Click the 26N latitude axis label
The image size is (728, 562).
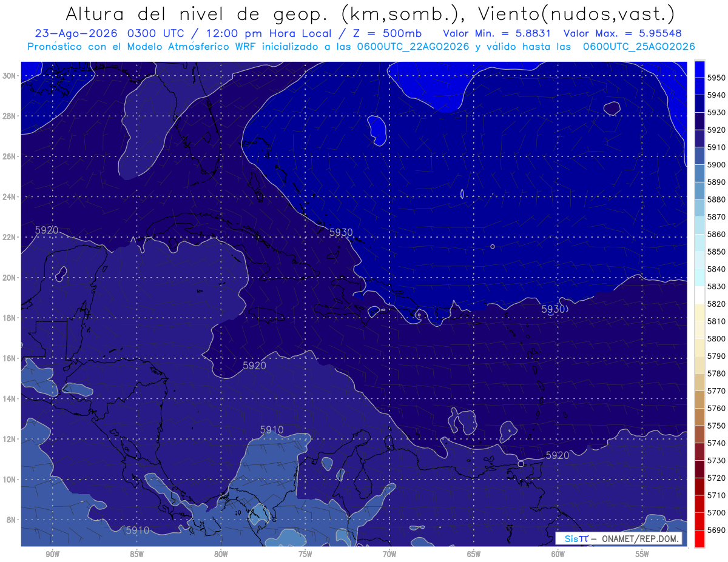(x=9, y=156)
